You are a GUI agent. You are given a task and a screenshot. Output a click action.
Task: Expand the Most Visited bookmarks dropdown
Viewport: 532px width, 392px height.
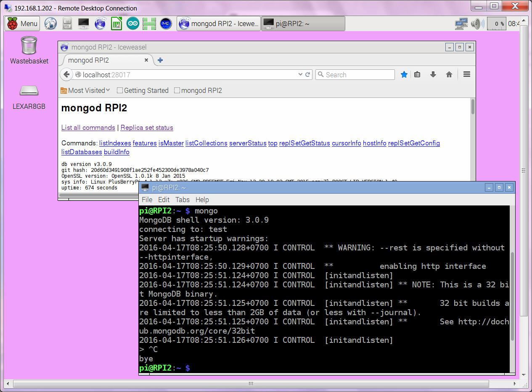(x=86, y=90)
